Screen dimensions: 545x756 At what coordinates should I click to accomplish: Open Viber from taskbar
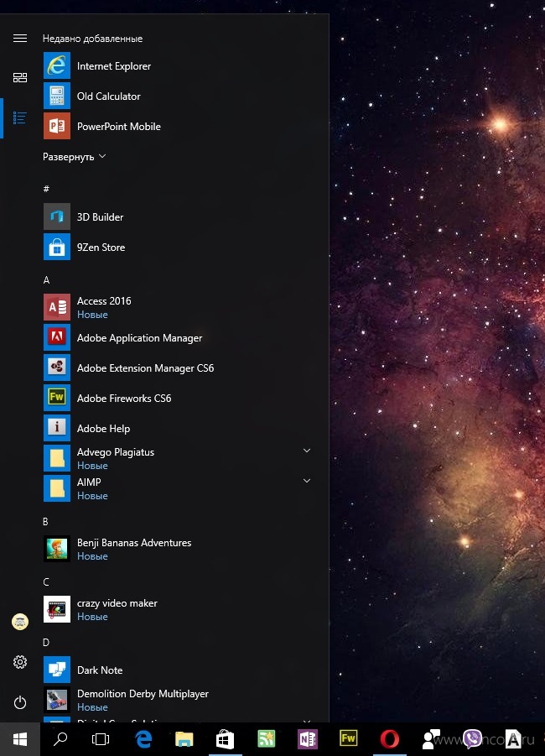(472, 738)
